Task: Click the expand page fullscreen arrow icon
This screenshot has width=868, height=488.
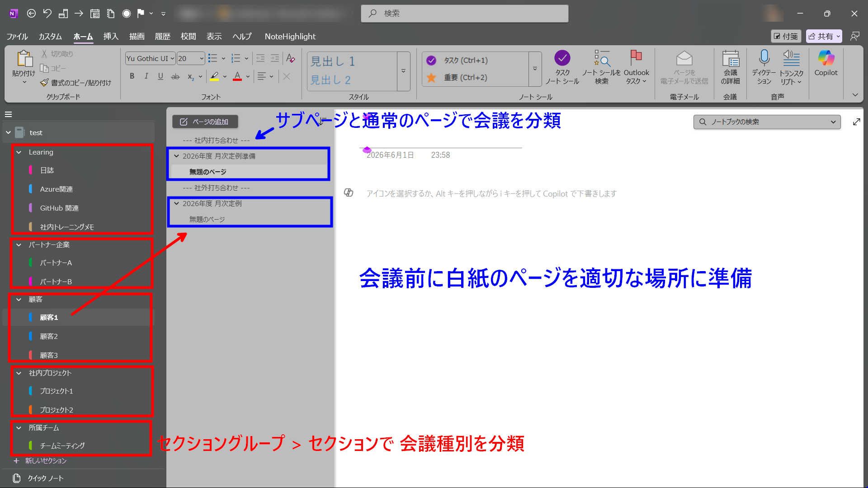Action: (x=856, y=122)
